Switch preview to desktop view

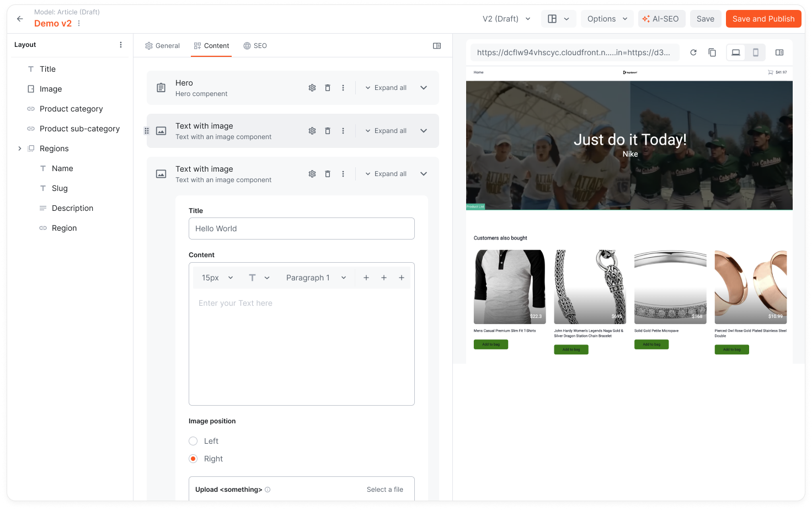click(735, 52)
